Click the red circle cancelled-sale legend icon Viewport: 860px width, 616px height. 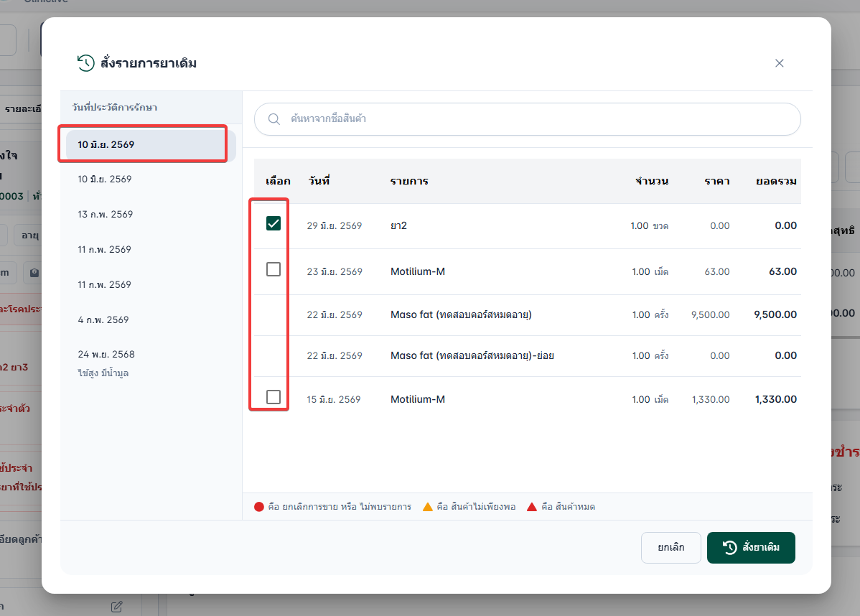pos(259,507)
